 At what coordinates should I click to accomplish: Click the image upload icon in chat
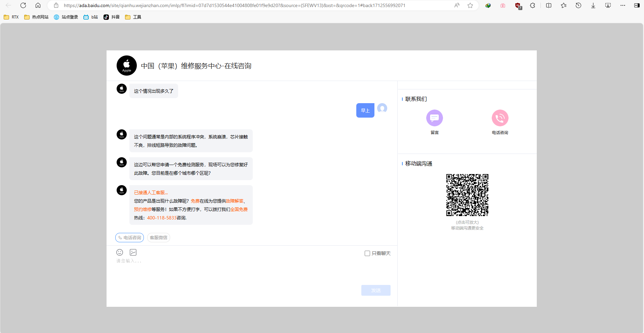click(x=133, y=252)
